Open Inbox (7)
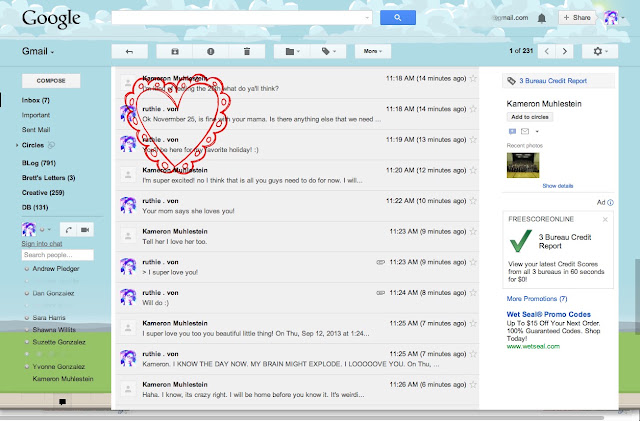The width and height of the screenshot is (640, 421). [36, 100]
